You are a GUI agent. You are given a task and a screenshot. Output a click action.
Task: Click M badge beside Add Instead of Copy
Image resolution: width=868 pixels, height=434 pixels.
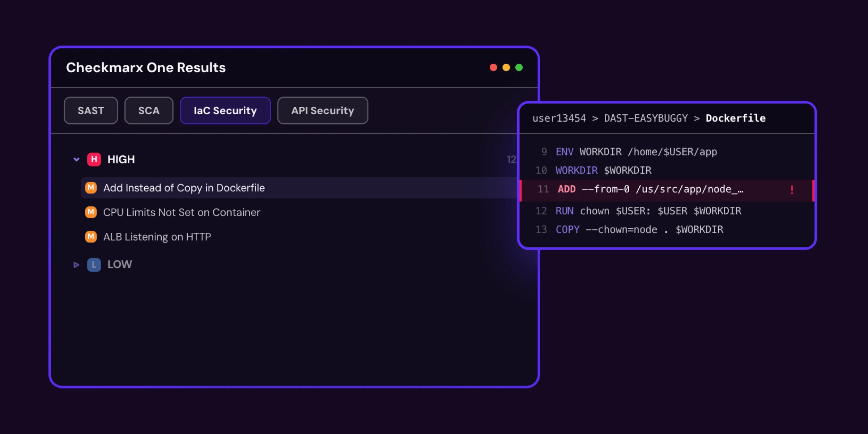click(91, 188)
